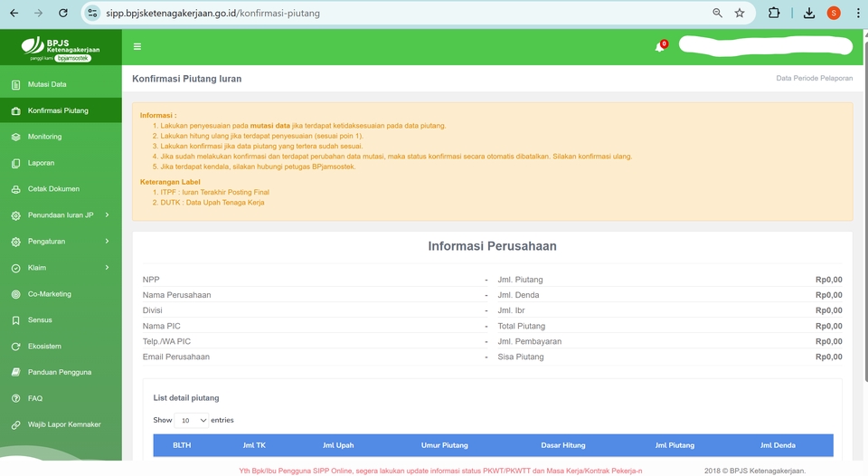
Task: Click the Mutasi Data sidebar icon
Action: [x=16, y=85]
